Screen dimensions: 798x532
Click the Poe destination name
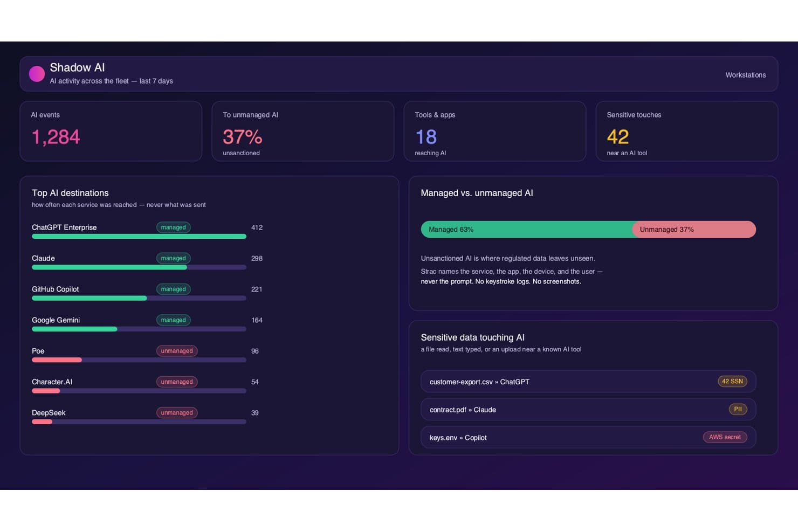point(38,351)
